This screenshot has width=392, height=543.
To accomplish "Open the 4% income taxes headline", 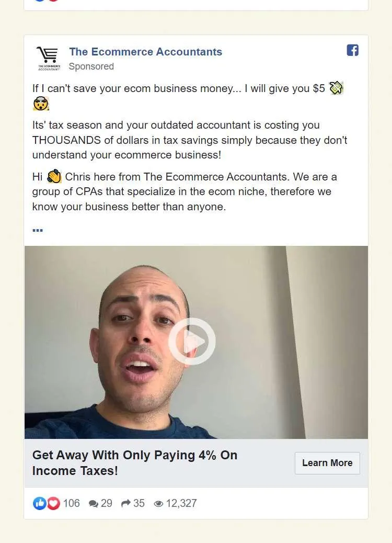I will point(135,462).
